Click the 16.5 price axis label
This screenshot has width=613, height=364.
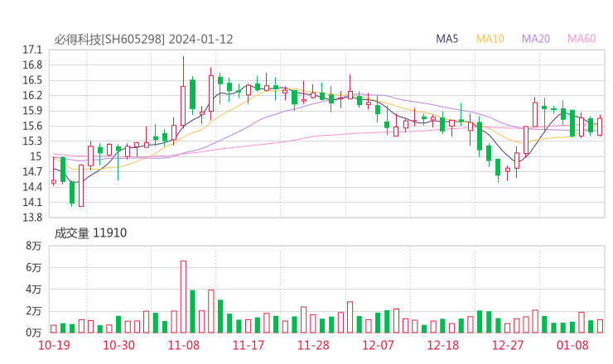click(32, 80)
